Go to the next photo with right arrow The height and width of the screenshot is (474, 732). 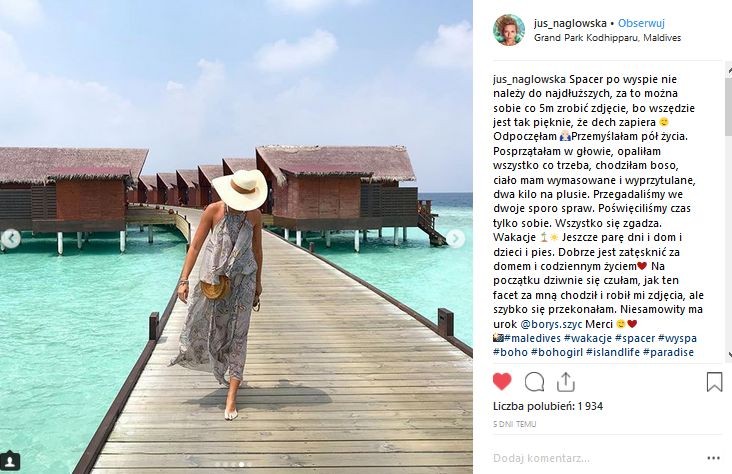(455, 238)
